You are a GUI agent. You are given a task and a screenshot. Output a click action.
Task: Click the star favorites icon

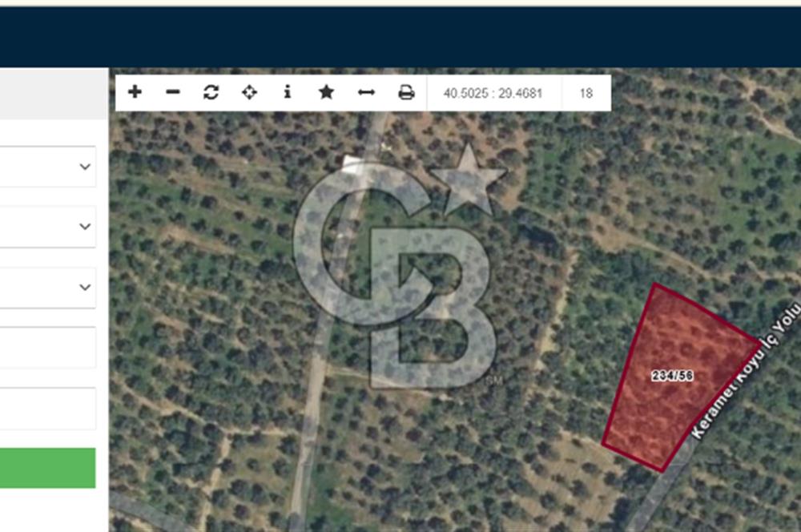326,92
